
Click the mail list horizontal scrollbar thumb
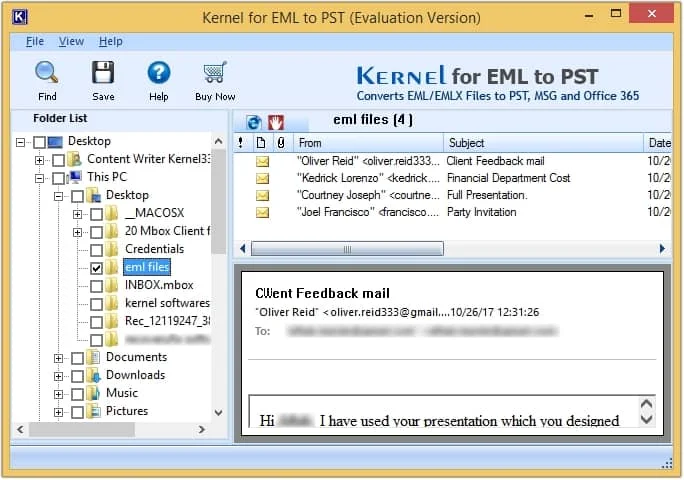pos(347,249)
